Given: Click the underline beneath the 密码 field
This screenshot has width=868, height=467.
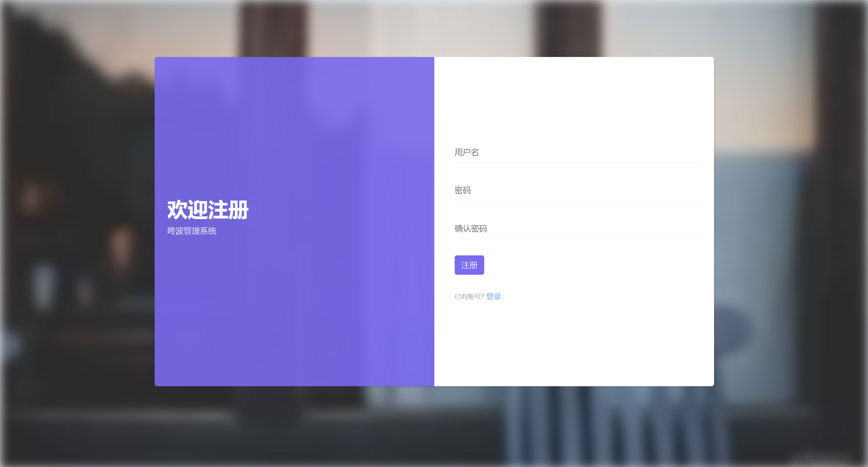Looking at the screenshot, I should (x=577, y=202).
